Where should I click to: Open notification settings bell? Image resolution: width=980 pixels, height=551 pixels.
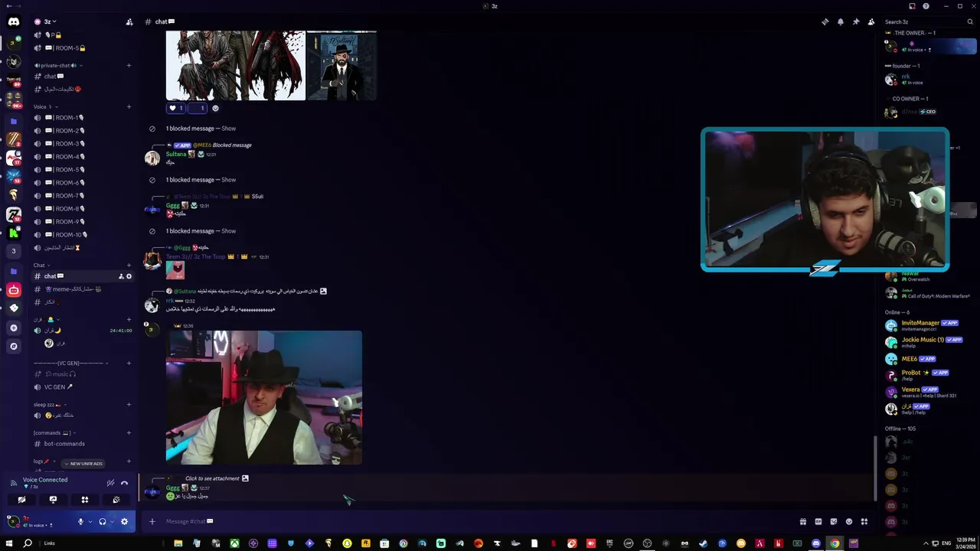click(840, 21)
